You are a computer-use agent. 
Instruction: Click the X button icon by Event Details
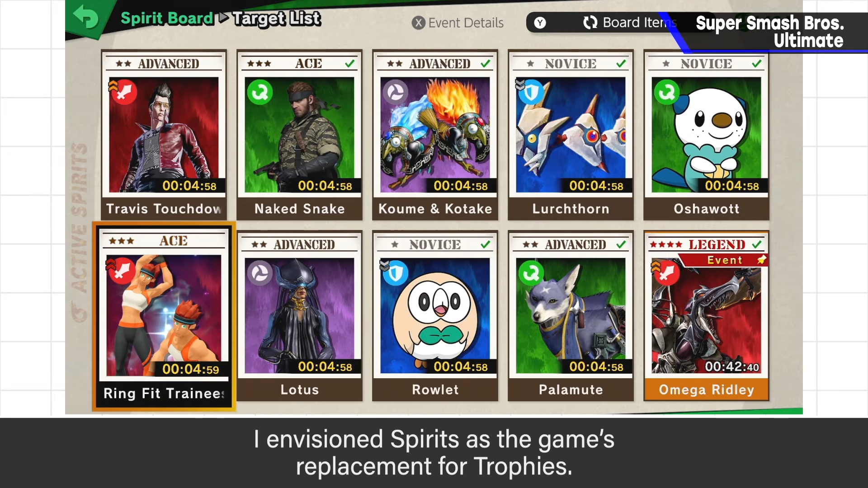(419, 23)
